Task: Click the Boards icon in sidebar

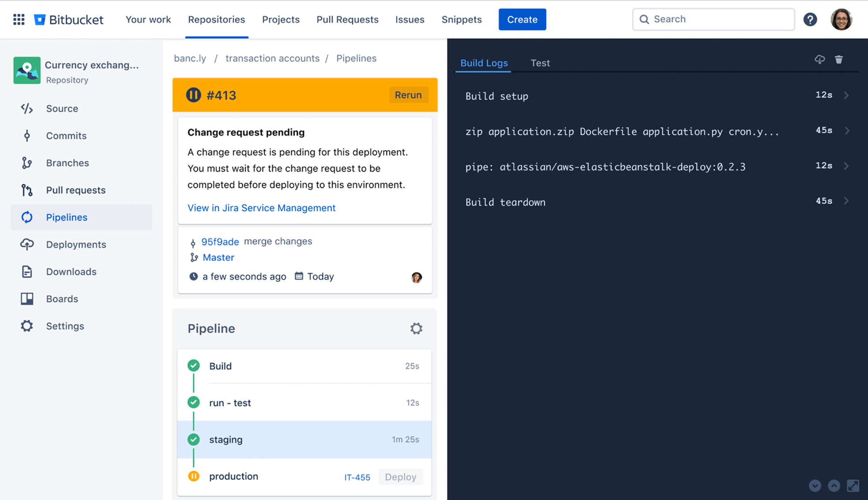Action: point(26,298)
